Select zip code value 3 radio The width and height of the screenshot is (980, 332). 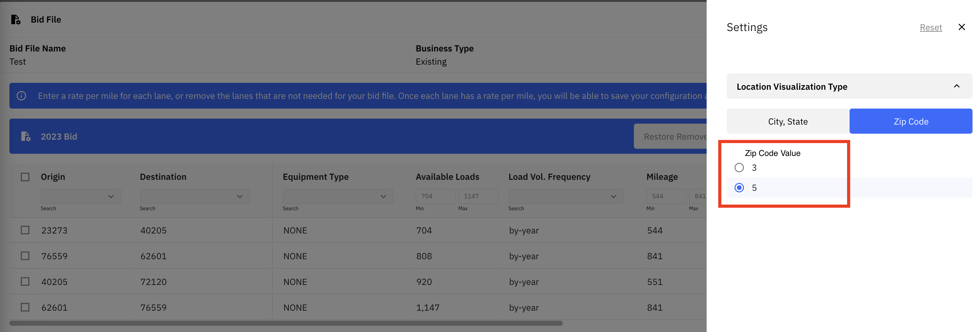pyautogui.click(x=739, y=168)
